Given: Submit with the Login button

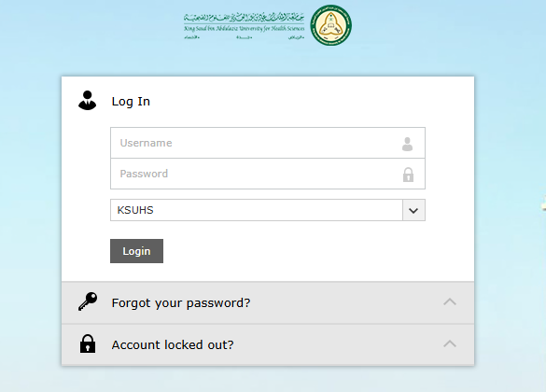Looking at the screenshot, I should point(136,251).
